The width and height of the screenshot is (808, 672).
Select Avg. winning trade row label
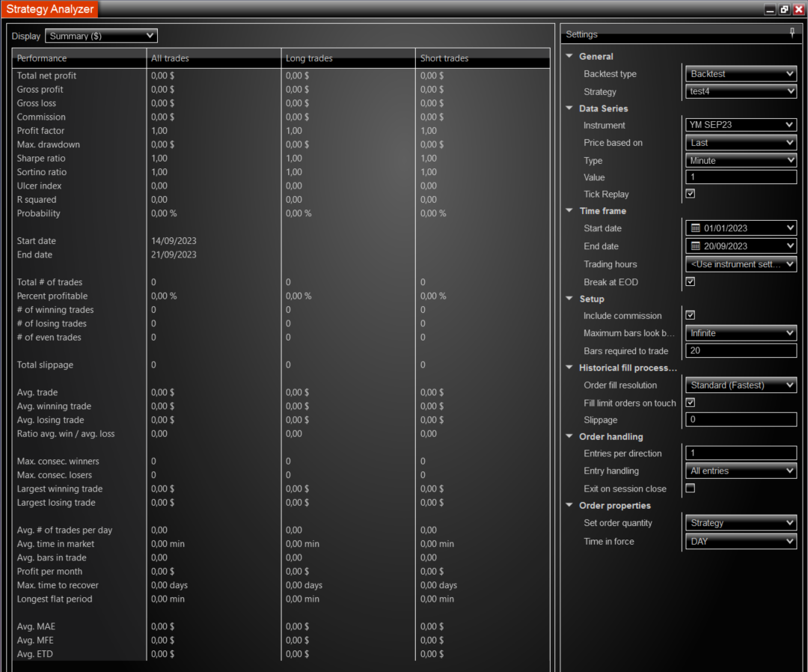[x=54, y=406]
